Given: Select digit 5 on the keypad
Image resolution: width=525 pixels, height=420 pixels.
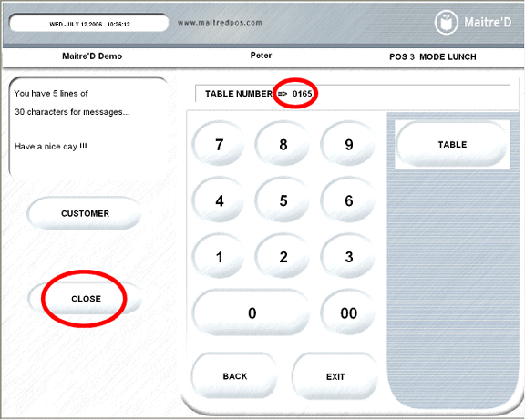Looking at the screenshot, I should [x=283, y=200].
